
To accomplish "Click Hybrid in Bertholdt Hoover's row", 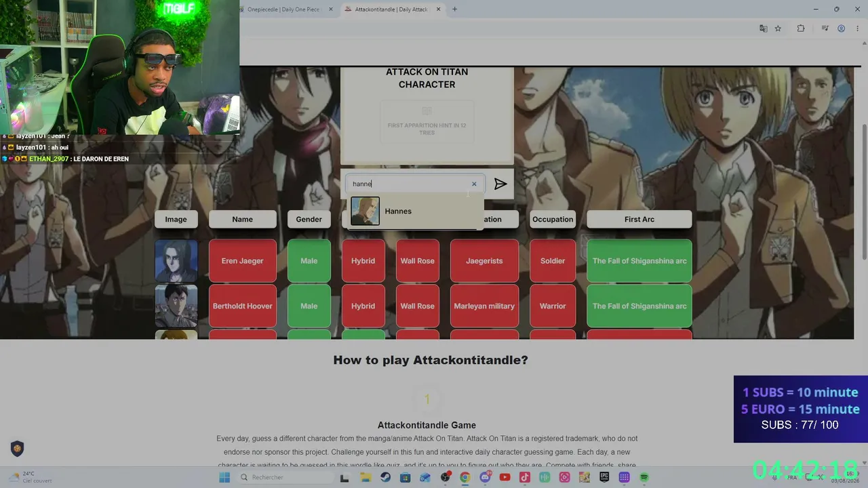I will click(x=363, y=306).
